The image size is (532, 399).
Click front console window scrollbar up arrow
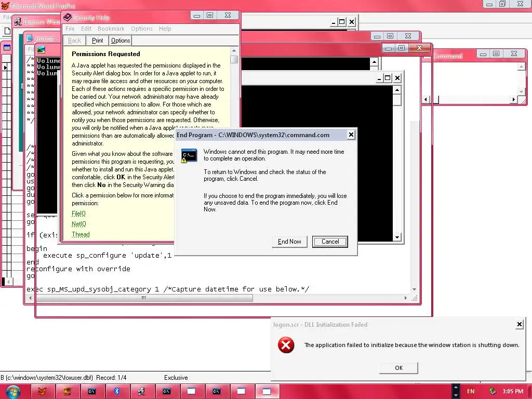(397, 90)
